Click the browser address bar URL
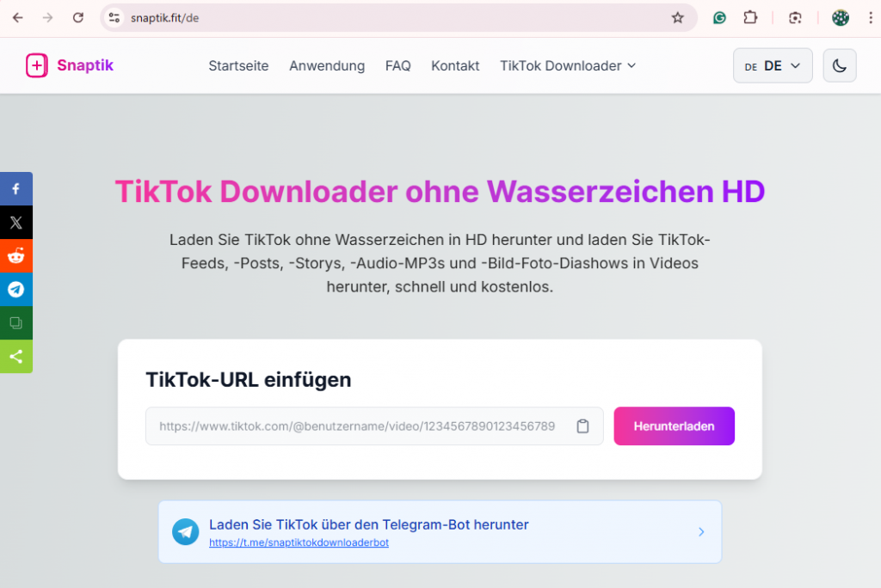Viewport: 881px width, 588px height. tap(164, 18)
